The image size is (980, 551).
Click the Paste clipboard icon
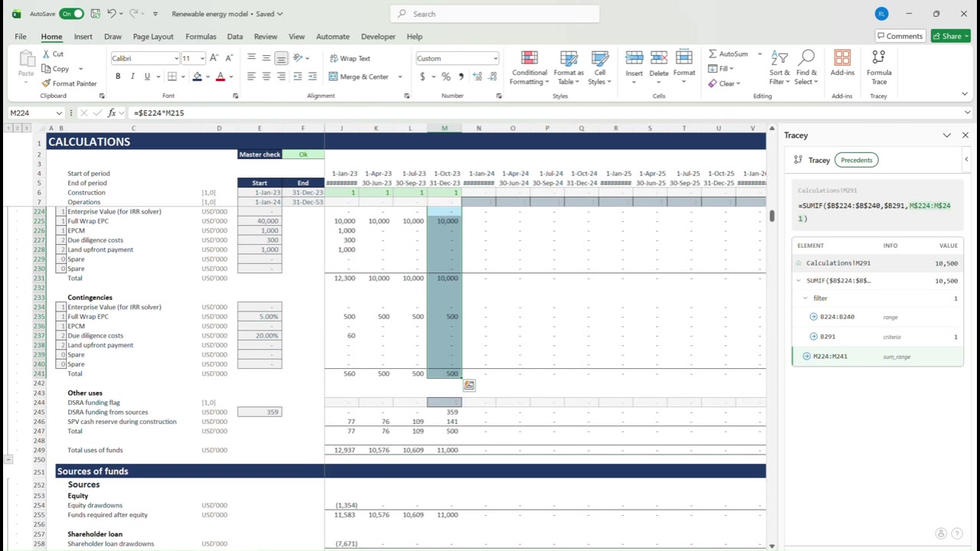(x=26, y=60)
